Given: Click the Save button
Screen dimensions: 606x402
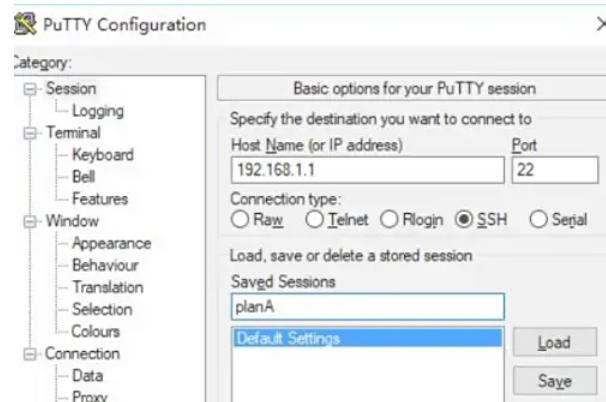Looking at the screenshot, I should pos(554,381).
